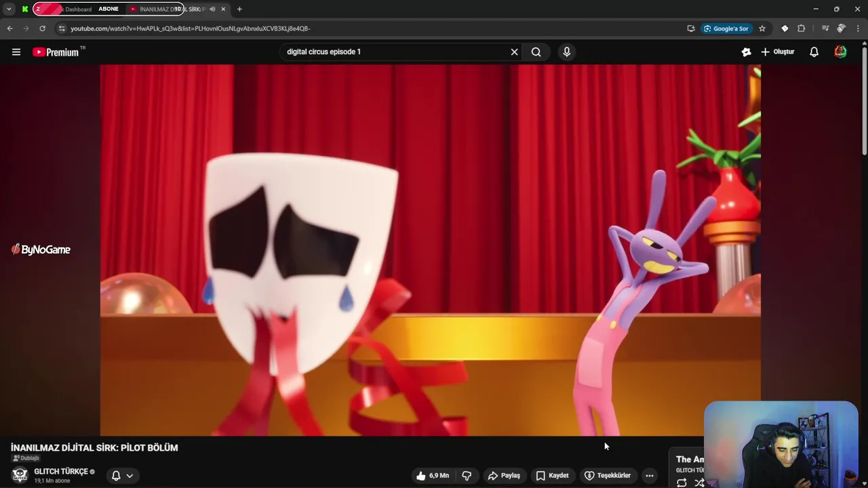This screenshot has height=488, width=868.
Task: Click the Teşekkürler thanks button
Action: [x=608, y=476]
